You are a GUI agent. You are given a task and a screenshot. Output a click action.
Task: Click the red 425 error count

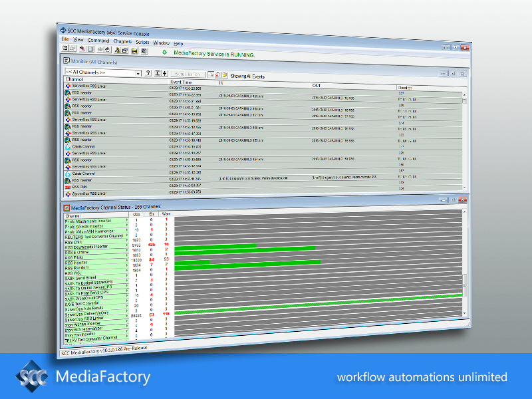click(x=152, y=244)
